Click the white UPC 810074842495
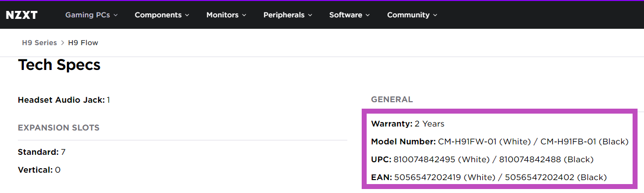 point(424,159)
